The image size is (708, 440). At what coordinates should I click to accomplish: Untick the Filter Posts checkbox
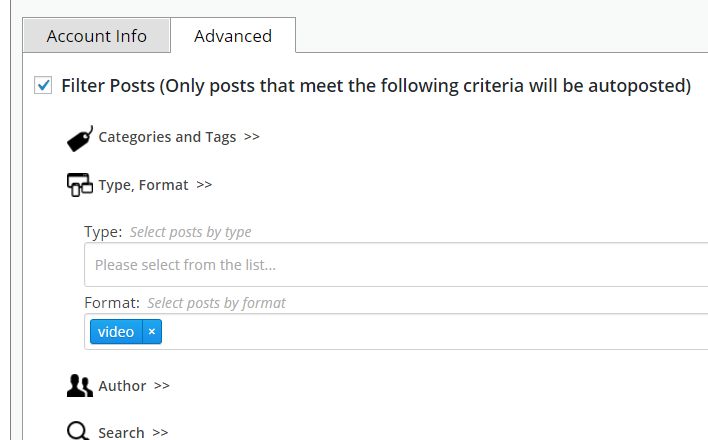pyautogui.click(x=43, y=85)
